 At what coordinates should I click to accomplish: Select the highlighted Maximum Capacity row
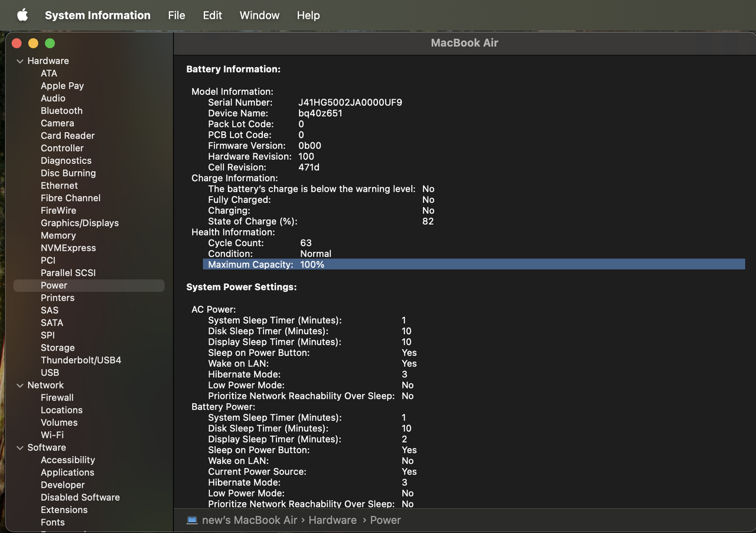(474, 264)
